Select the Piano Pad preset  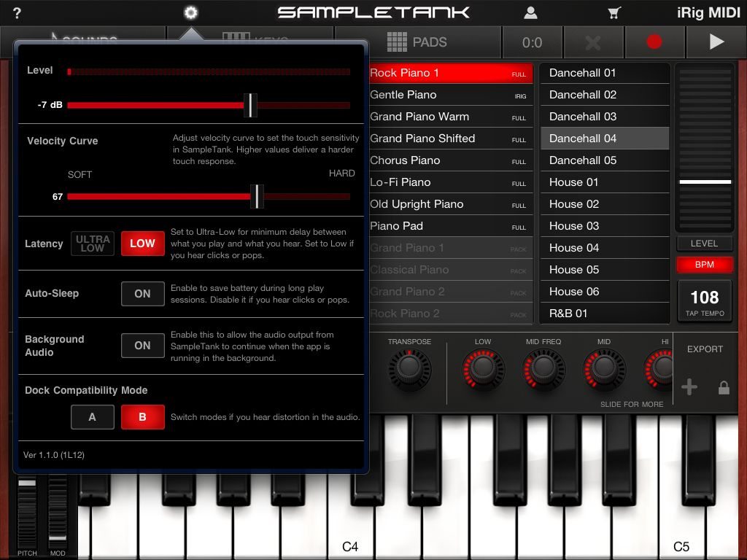450,226
